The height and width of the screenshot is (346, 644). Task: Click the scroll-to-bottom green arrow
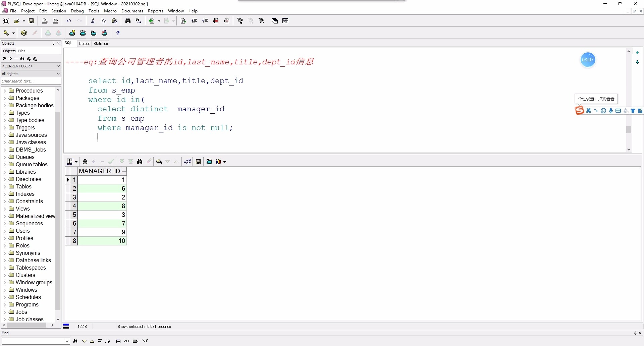click(x=638, y=62)
